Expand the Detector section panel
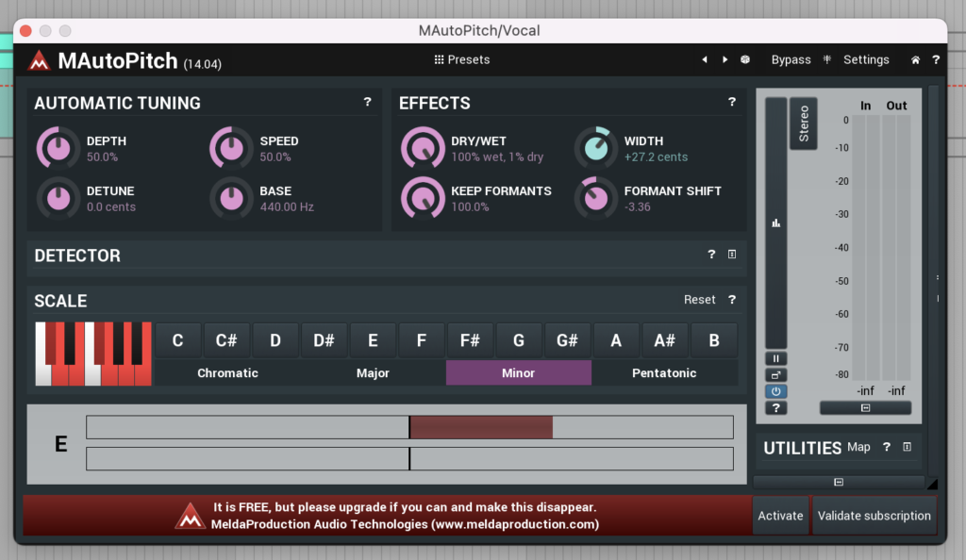This screenshot has height=560, width=966. pos(731,255)
